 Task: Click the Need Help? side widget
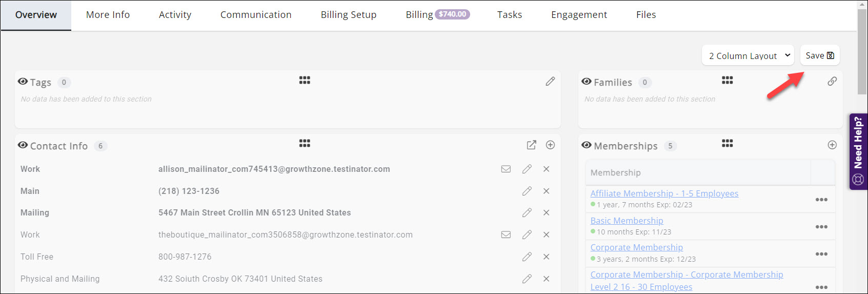pyautogui.click(x=858, y=151)
